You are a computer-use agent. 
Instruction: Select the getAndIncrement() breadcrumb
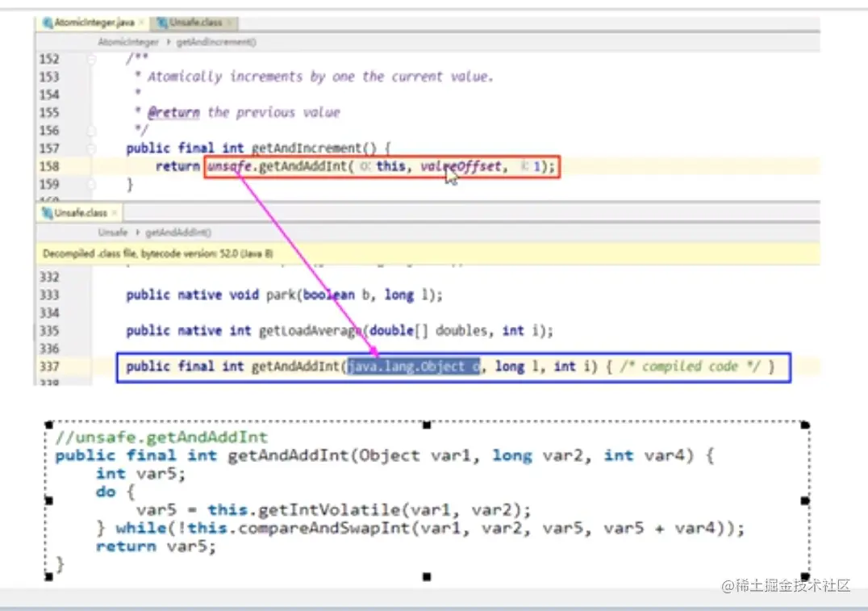point(216,42)
